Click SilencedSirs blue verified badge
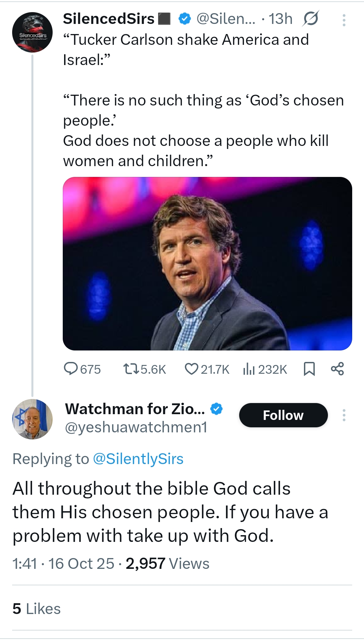 185,19
